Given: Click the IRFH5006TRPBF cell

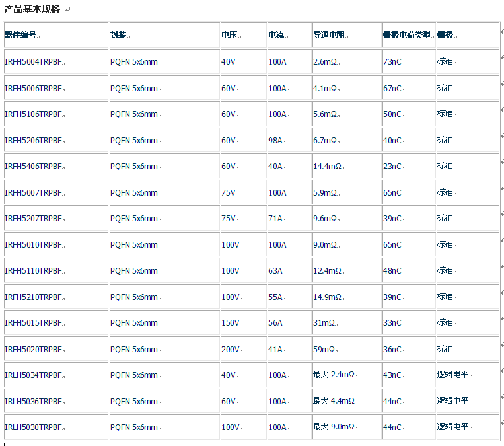Looking at the screenshot, I should coord(33,89).
